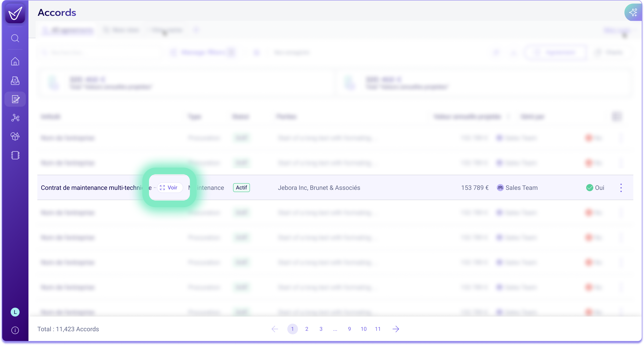The image size is (644, 345).
Task: Jump to page 11 in pagination
Action: (x=378, y=329)
